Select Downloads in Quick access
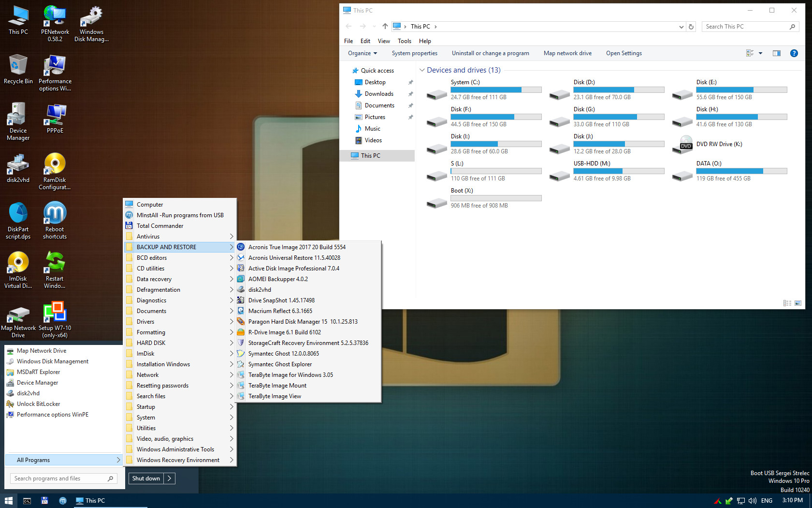Image resolution: width=812 pixels, height=508 pixels. pos(379,94)
